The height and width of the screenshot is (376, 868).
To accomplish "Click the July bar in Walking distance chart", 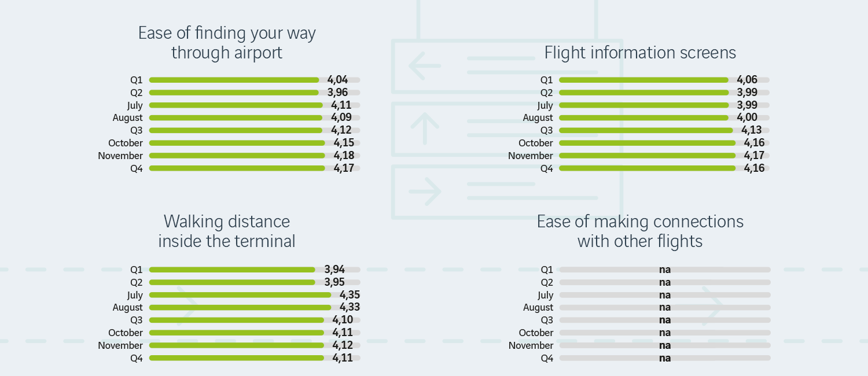I will click(x=240, y=295).
